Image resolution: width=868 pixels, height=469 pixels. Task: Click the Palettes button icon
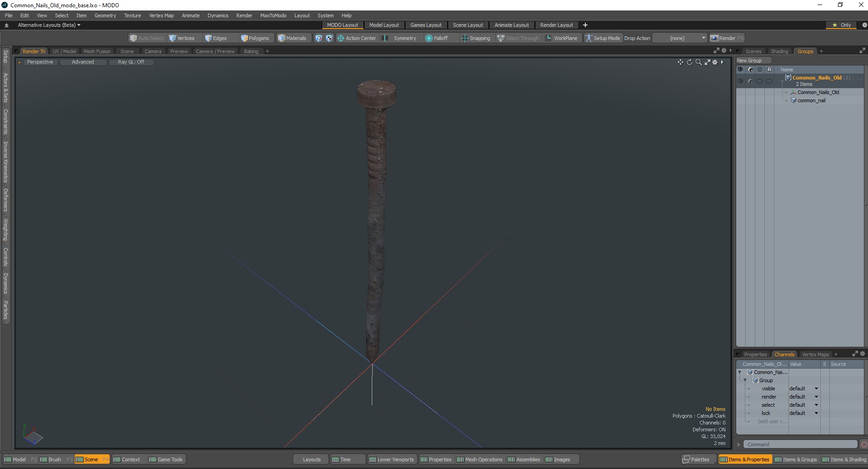point(686,459)
